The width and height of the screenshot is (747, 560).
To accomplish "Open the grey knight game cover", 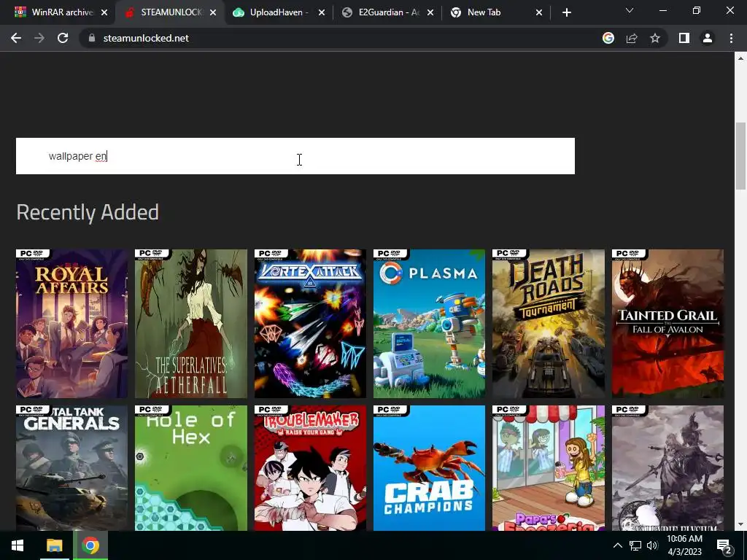I will [667, 467].
